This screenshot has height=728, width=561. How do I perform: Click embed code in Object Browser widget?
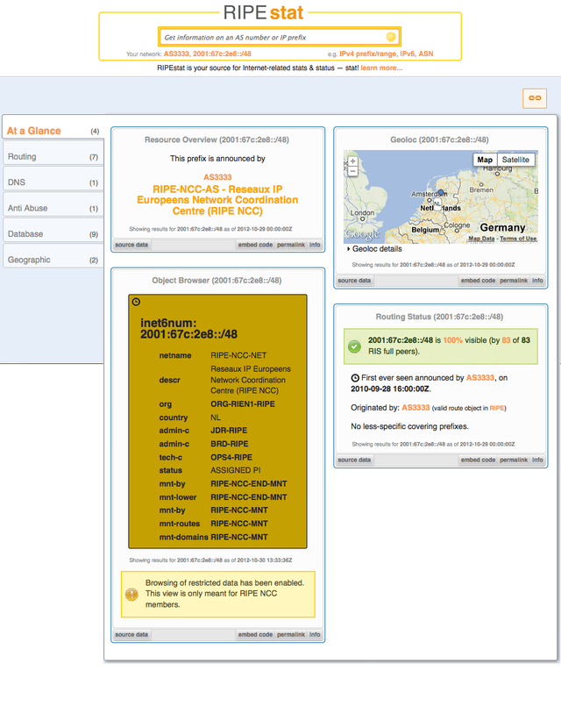[x=255, y=634]
